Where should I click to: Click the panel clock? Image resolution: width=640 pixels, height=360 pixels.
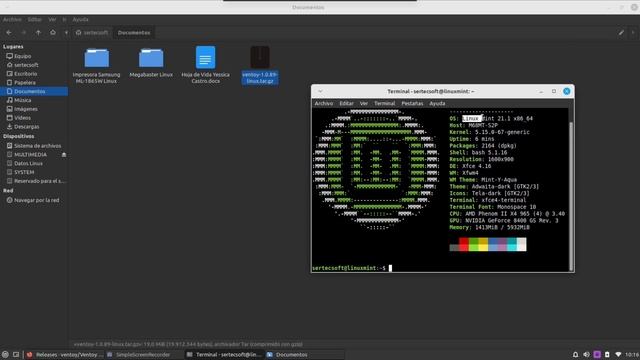[632, 355]
